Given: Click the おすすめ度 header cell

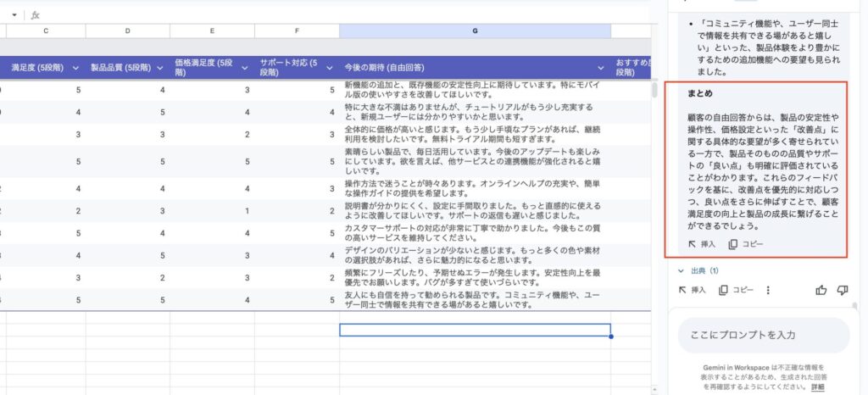Looking at the screenshot, I should pyautogui.click(x=631, y=68).
